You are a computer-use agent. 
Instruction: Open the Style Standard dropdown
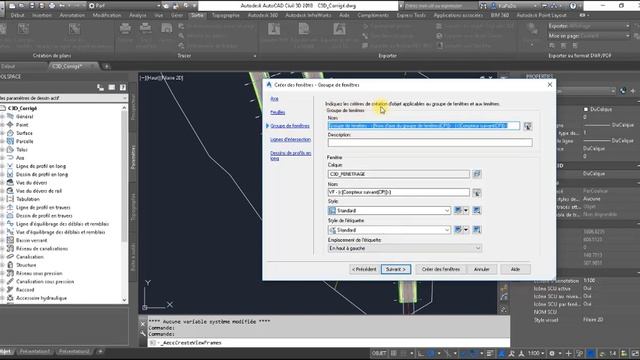447,211
